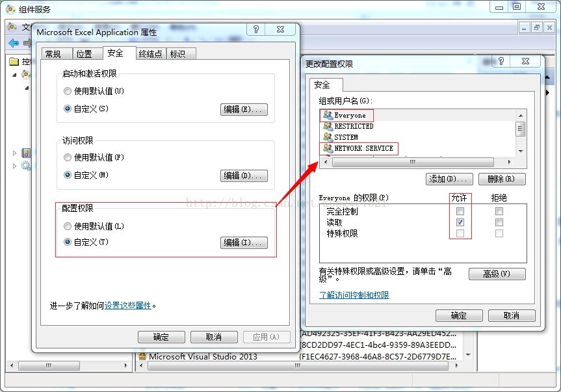Image resolution: width=561 pixels, height=392 pixels.
Task: Click 取消 Cancel in permissions dialog
Action: 512,315
